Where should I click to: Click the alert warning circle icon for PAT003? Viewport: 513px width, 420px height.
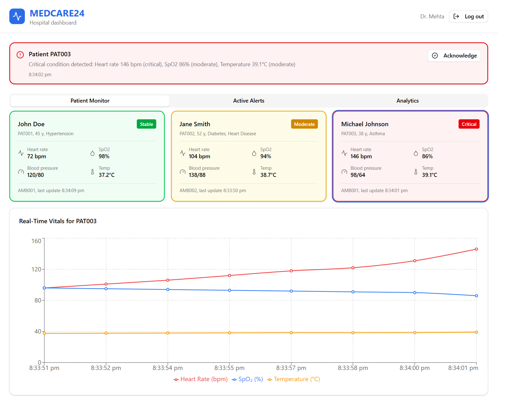point(20,55)
